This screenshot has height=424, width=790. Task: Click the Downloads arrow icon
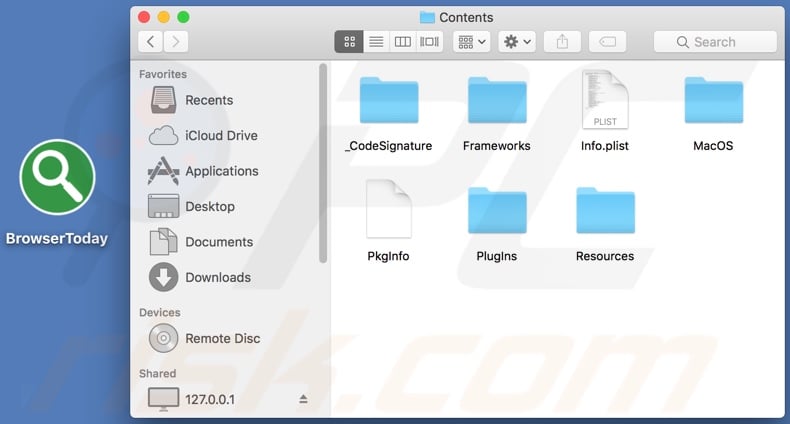click(163, 277)
